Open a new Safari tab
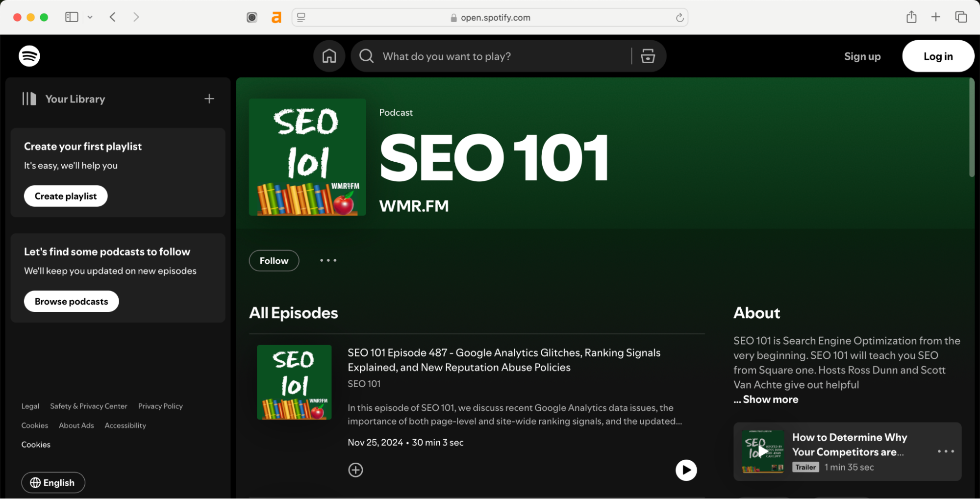The image size is (980, 499). pyautogui.click(x=936, y=17)
